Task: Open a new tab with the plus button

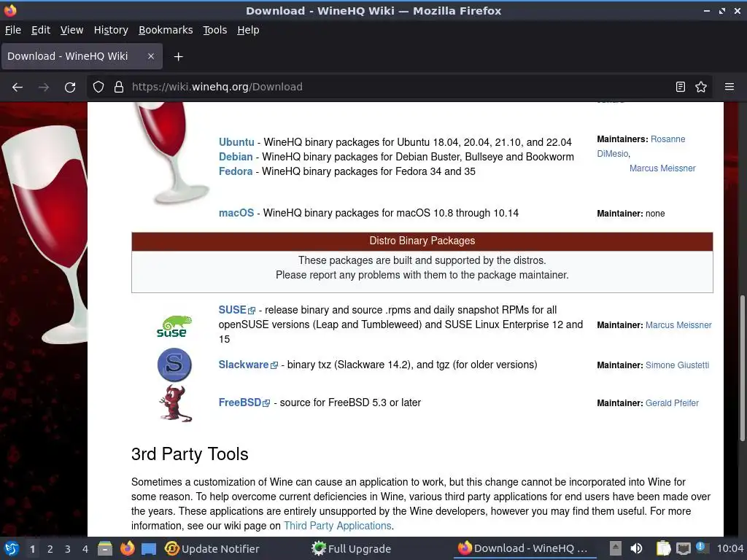Action: (x=178, y=57)
